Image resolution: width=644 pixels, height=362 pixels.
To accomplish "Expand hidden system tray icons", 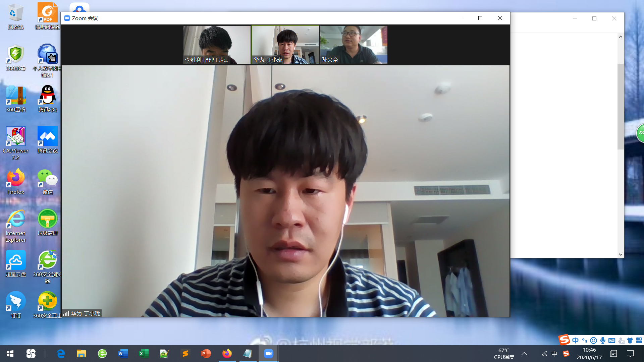I will (x=524, y=354).
